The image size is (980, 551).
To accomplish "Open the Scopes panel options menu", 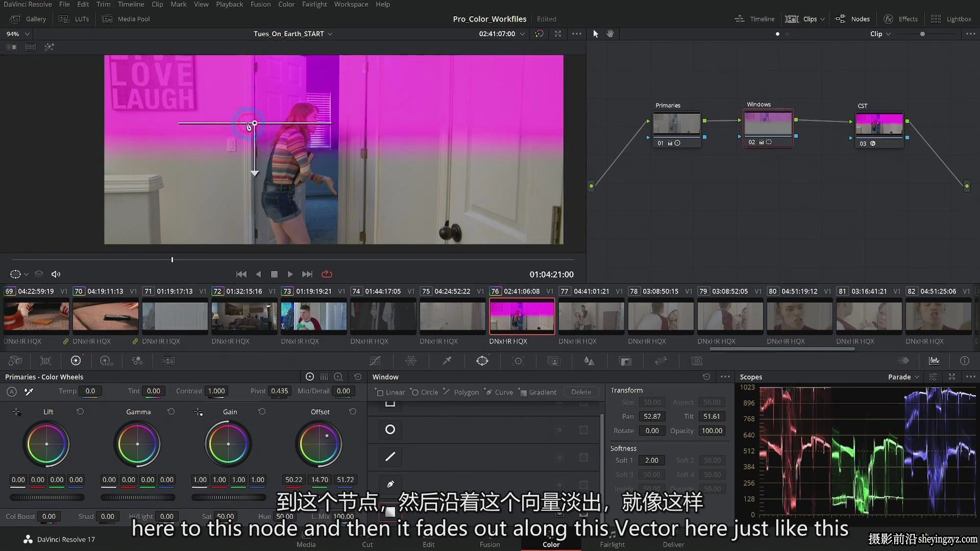I will point(970,377).
